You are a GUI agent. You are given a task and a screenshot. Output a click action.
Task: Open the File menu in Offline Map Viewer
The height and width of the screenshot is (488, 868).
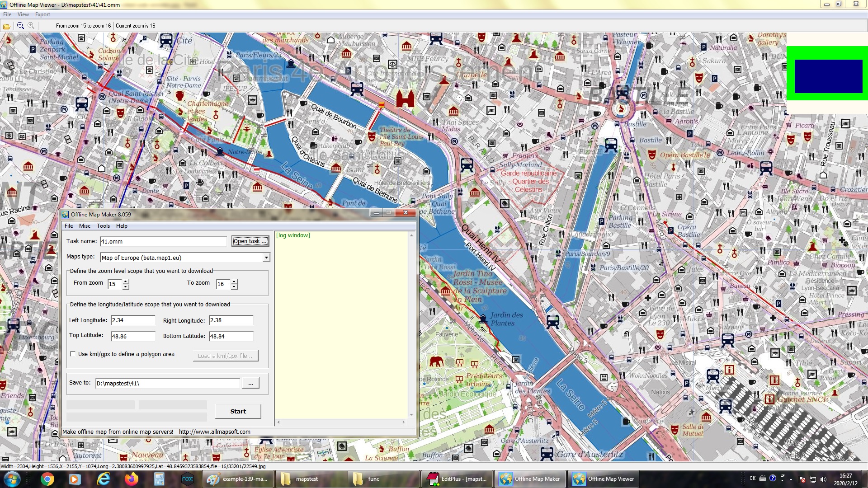click(7, 14)
